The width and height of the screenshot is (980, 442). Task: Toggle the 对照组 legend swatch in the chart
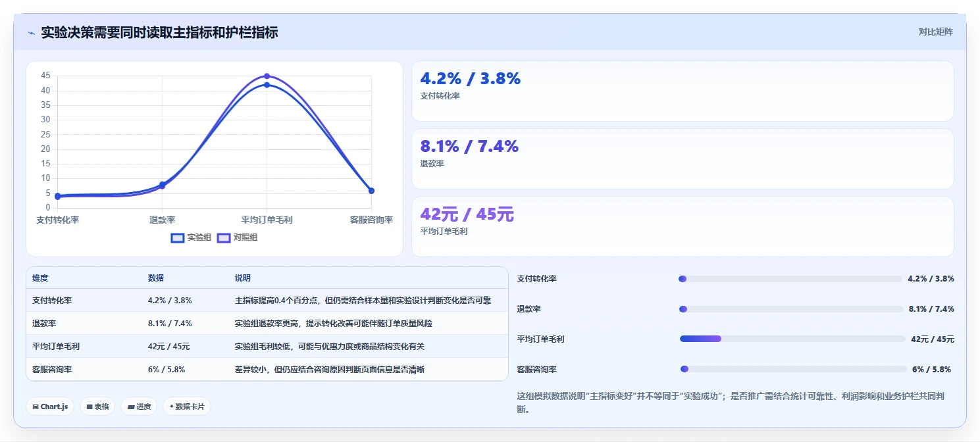click(x=223, y=237)
